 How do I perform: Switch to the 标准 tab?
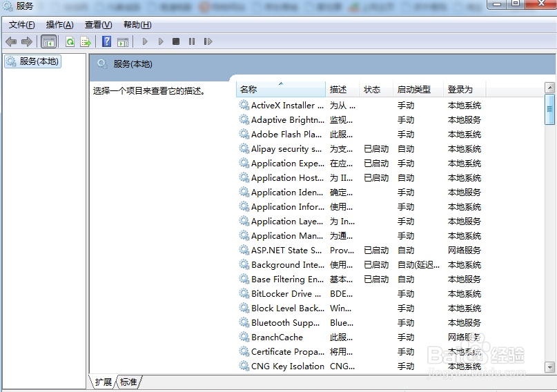pyautogui.click(x=128, y=382)
